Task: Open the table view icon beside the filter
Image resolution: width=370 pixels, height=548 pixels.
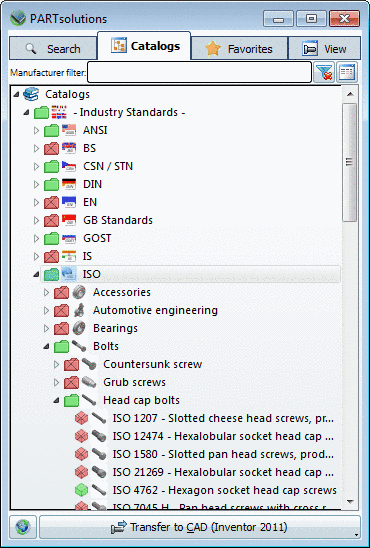Action: (347, 72)
